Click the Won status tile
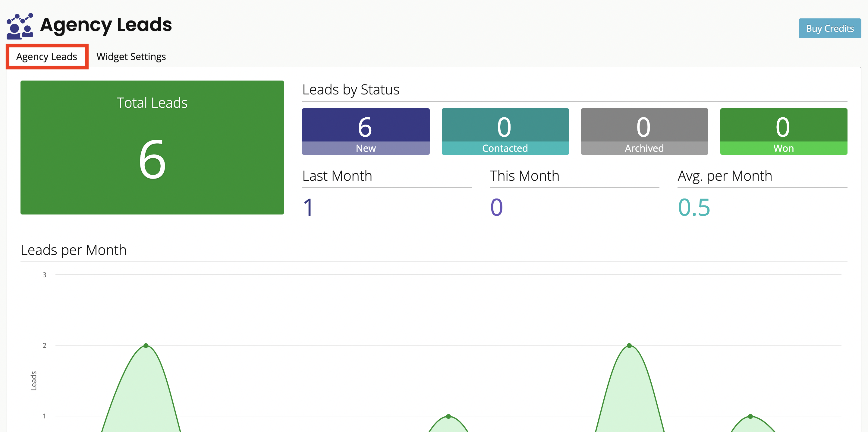This screenshot has width=868, height=432. (x=783, y=132)
